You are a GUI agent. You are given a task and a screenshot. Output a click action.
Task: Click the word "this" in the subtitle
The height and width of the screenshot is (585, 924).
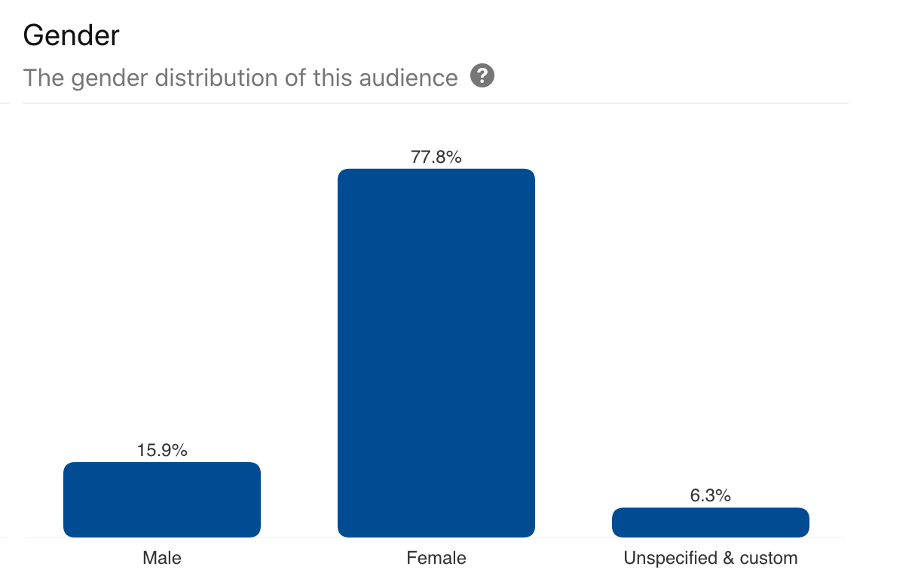333,78
